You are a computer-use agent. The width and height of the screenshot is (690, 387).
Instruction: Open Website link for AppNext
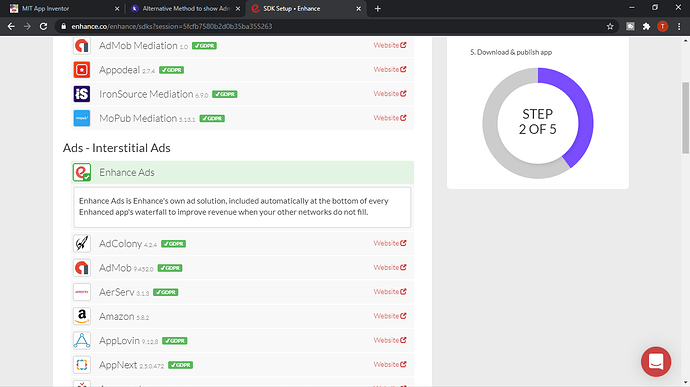[x=390, y=364]
